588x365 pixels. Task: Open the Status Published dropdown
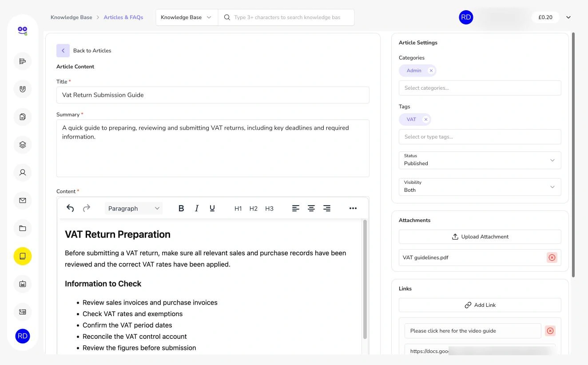480,160
